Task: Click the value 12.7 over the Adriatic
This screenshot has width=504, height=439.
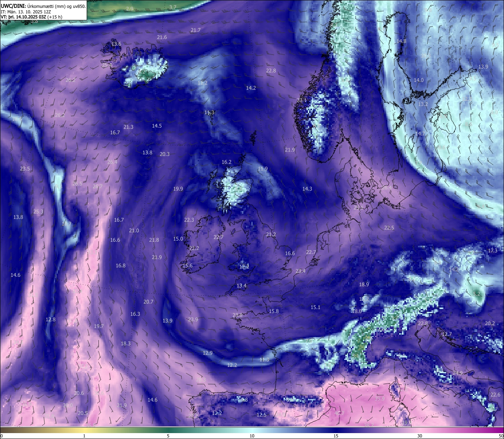Action: [x=447, y=334]
